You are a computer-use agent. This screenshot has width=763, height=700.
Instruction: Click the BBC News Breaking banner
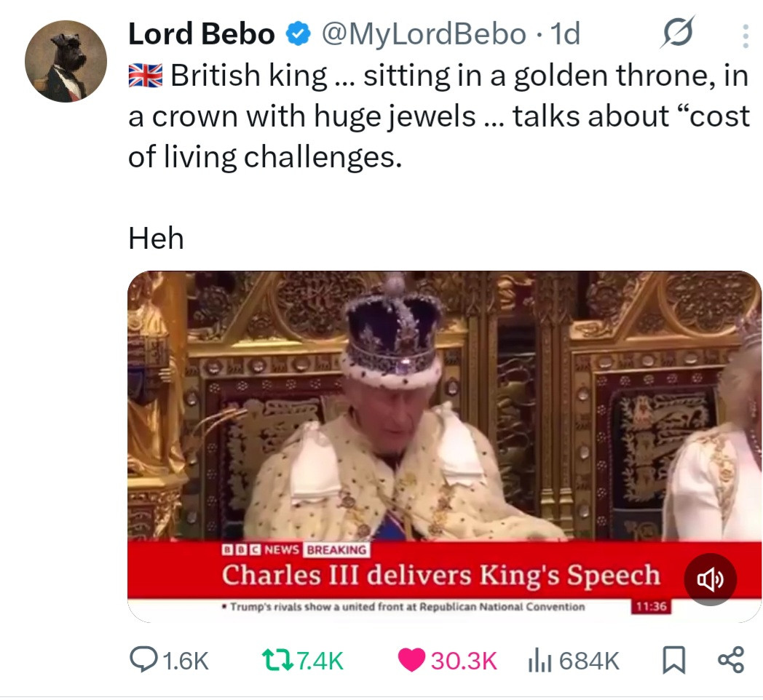(296, 550)
